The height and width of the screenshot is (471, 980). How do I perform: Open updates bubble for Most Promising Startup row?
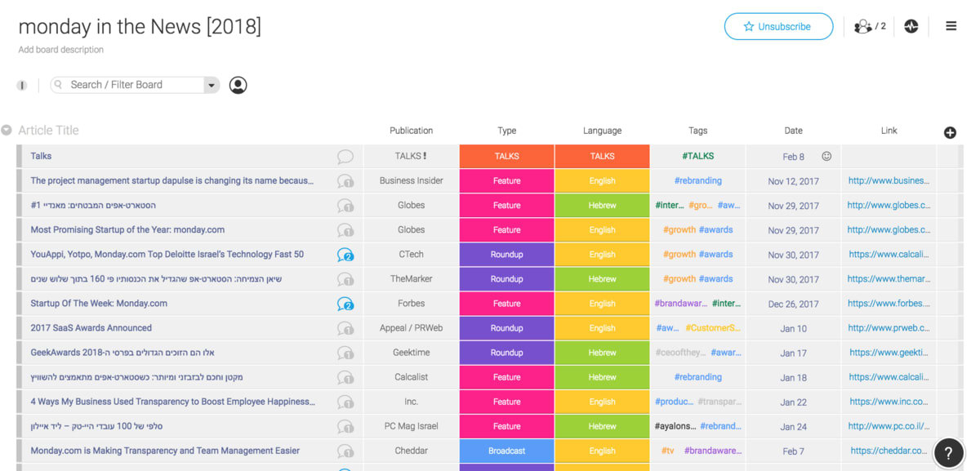tap(345, 230)
